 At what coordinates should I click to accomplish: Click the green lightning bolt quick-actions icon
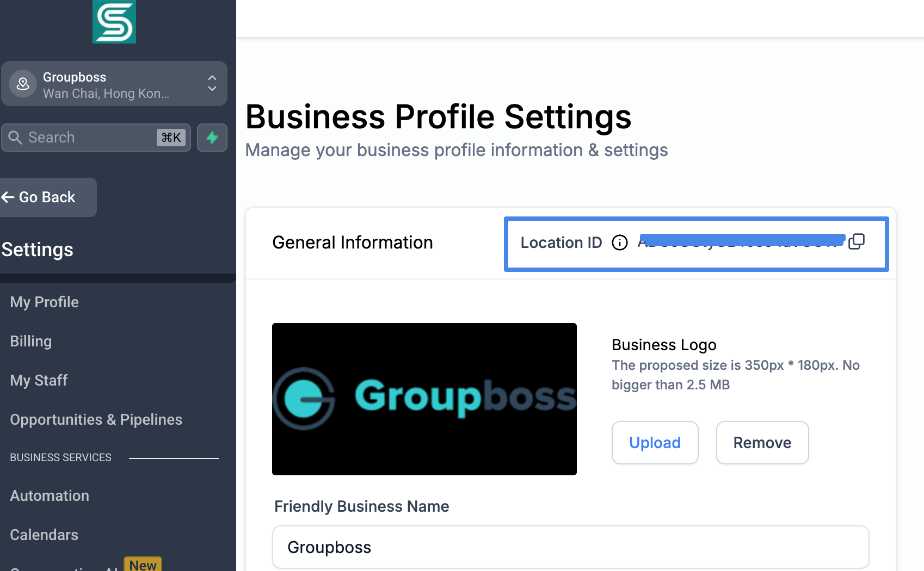click(212, 138)
